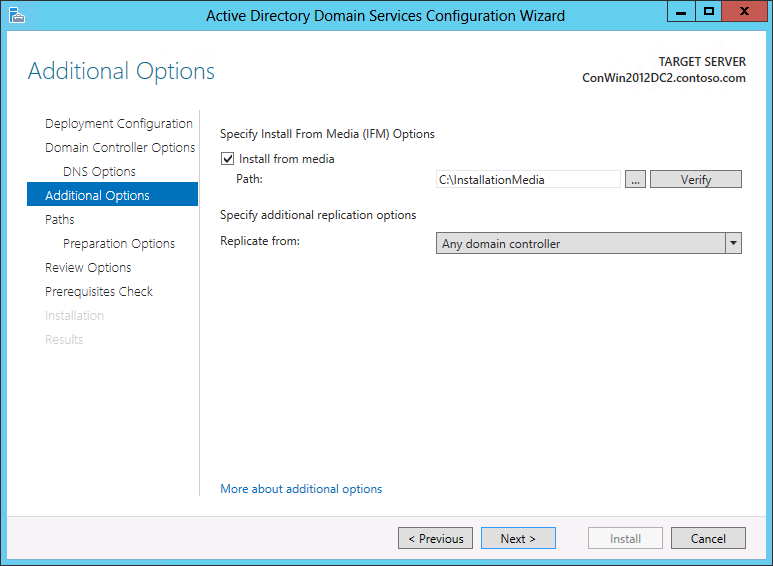Open the Replicate from dropdown arrow

tap(733, 243)
